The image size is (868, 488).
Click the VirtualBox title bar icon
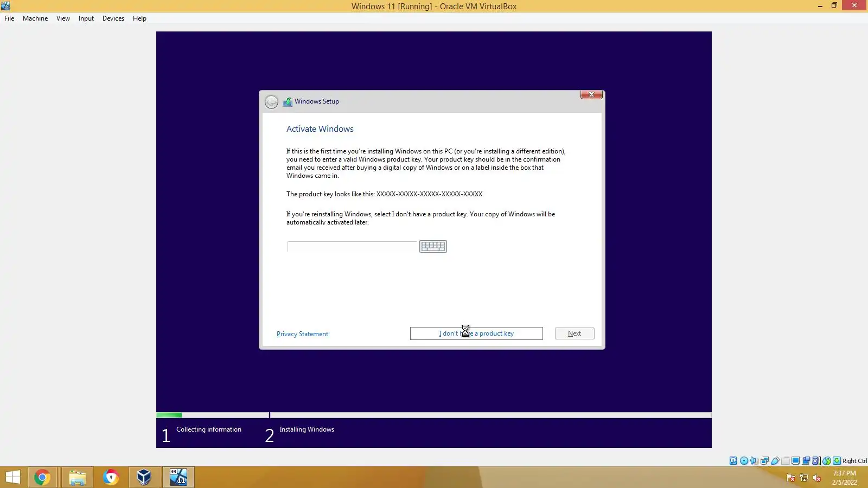(x=5, y=6)
